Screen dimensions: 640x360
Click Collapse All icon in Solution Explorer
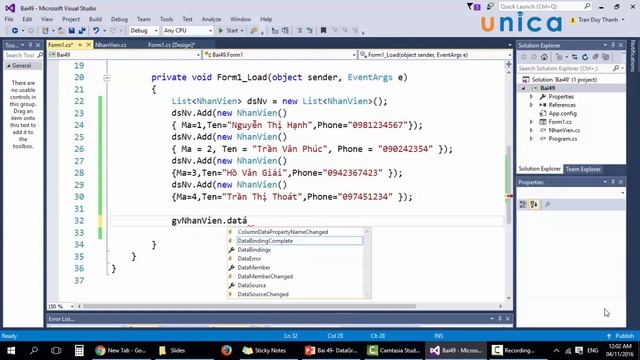596,57
